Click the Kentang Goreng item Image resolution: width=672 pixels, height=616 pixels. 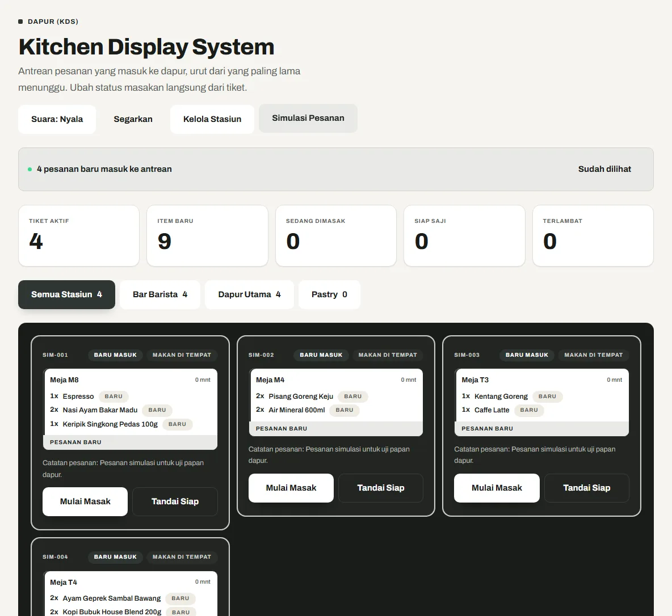click(x=501, y=396)
